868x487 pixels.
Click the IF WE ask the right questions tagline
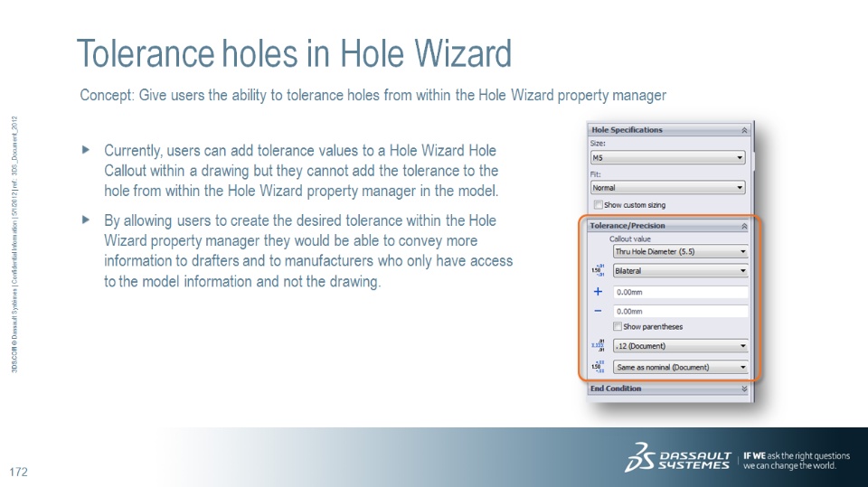point(796,461)
